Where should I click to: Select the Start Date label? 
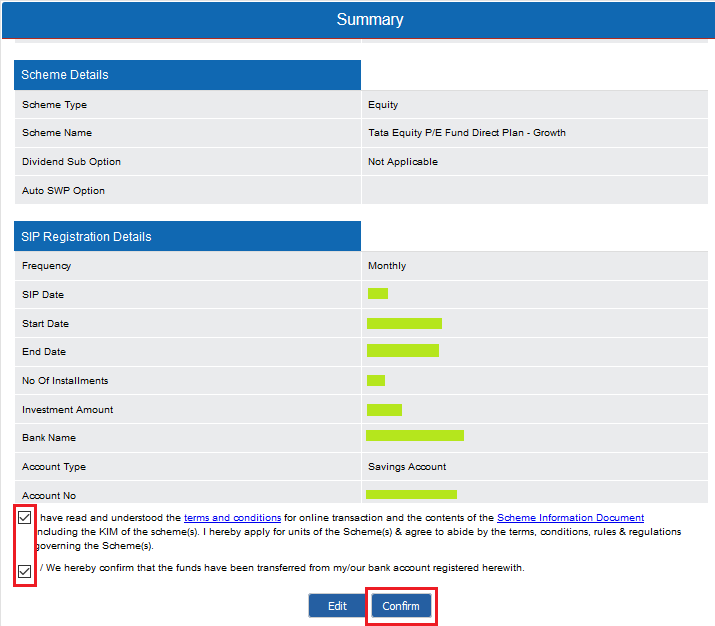(45, 324)
